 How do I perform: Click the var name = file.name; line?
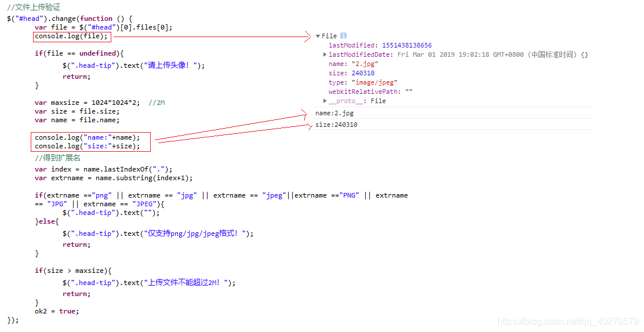tap(77, 120)
